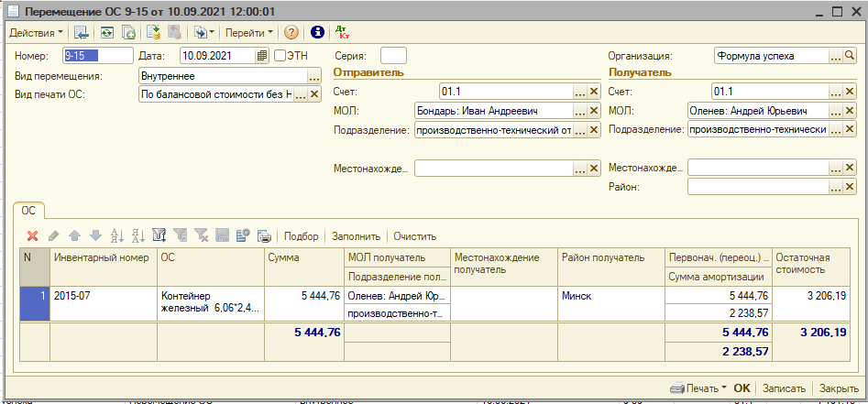Image resolution: width=868 pixels, height=404 pixels.
Task: Click the black info icon in toolbar
Action: tap(318, 32)
